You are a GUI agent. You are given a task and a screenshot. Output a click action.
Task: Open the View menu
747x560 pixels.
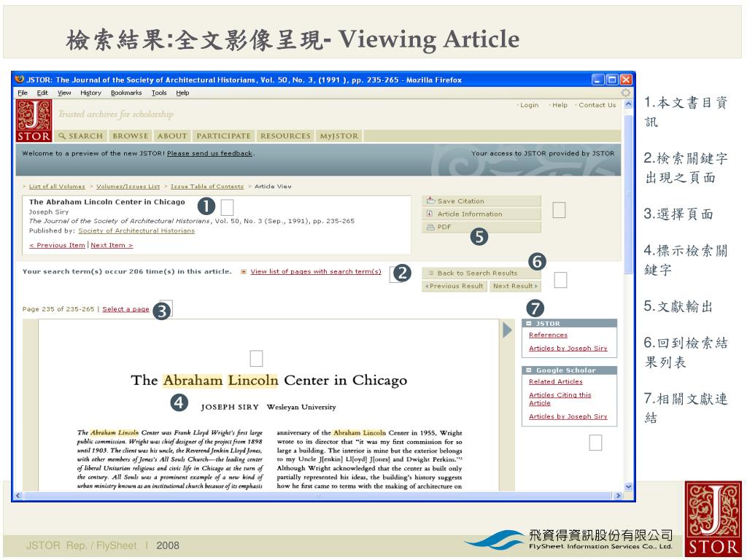[64, 93]
